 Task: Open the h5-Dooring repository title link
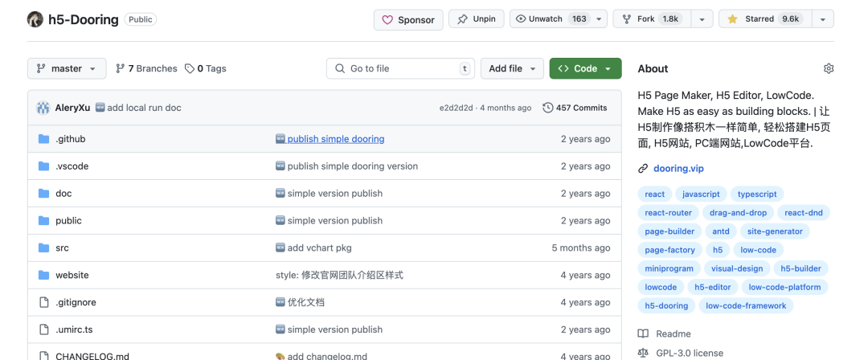point(84,19)
